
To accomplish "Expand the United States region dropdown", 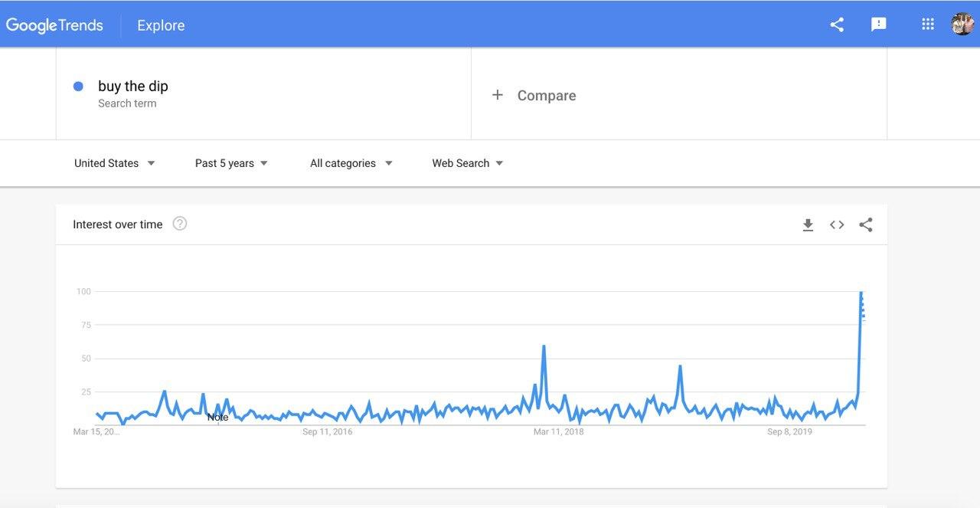I will [x=115, y=163].
